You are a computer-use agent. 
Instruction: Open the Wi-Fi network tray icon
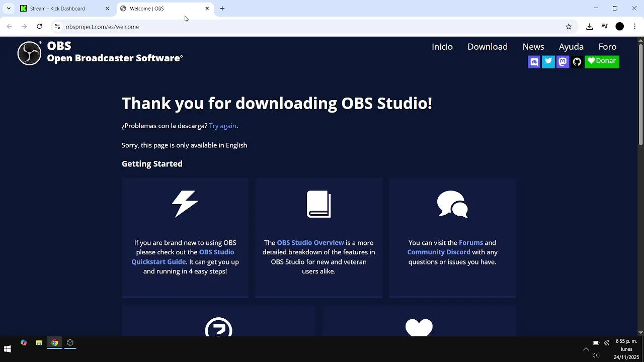(607, 343)
